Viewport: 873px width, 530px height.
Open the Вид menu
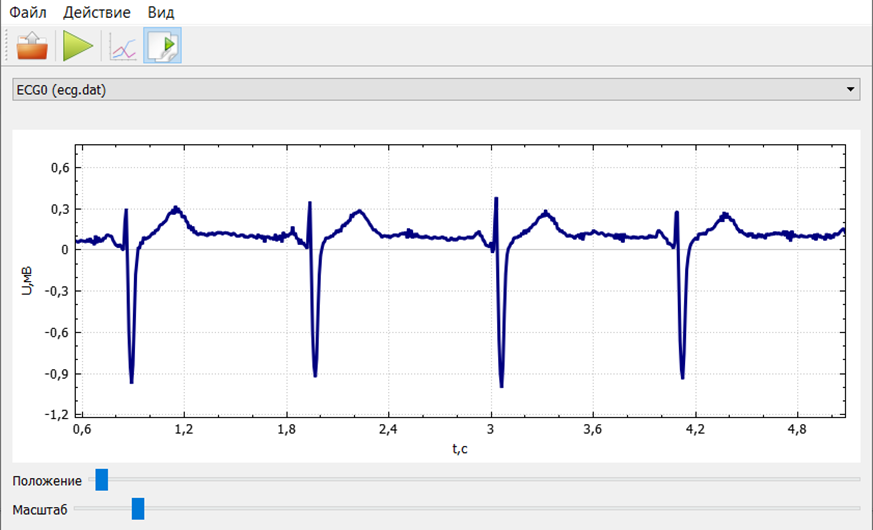[x=160, y=13]
